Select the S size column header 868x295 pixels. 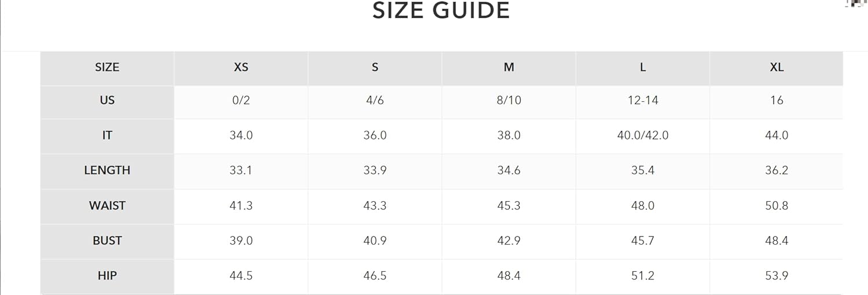pyautogui.click(x=375, y=67)
